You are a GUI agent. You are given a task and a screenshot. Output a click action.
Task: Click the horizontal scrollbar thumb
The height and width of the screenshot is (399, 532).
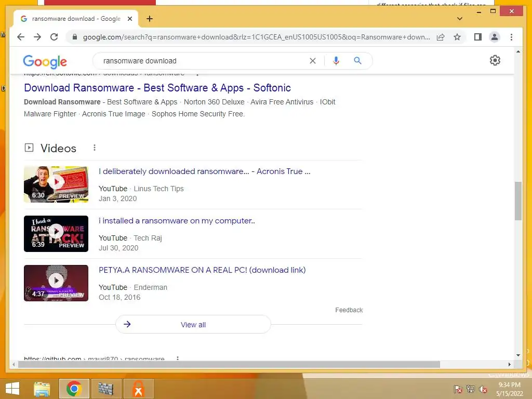(229, 364)
